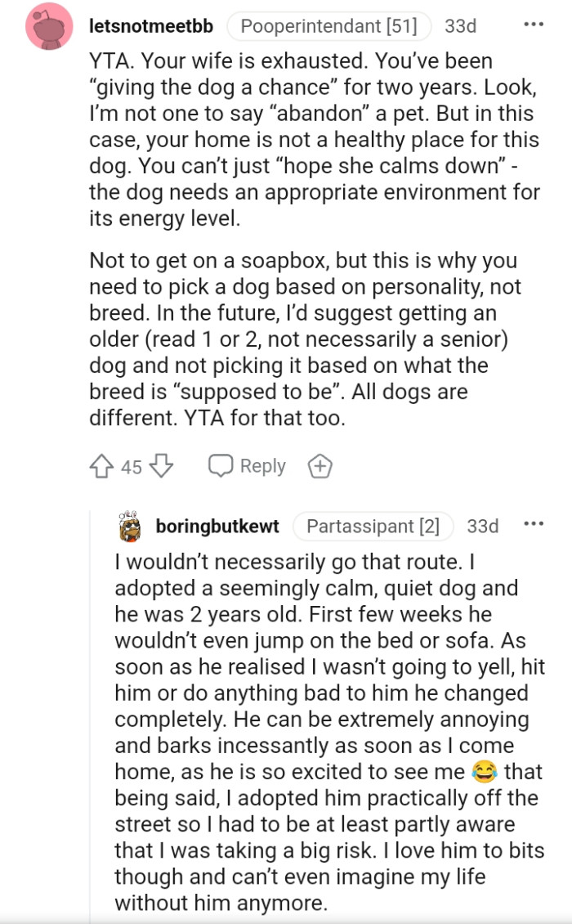Image resolution: width=572 pixels, height=924 pixels.
Task: Click the Partassipant [2] flair badge
Action: 373,527
